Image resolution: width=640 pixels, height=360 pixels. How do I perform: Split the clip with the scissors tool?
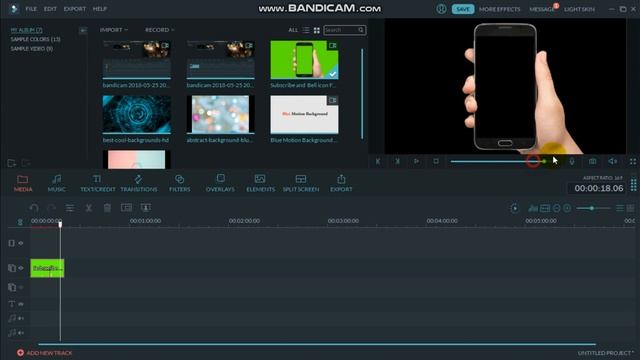pyautogui.click(x=89, y=208)
